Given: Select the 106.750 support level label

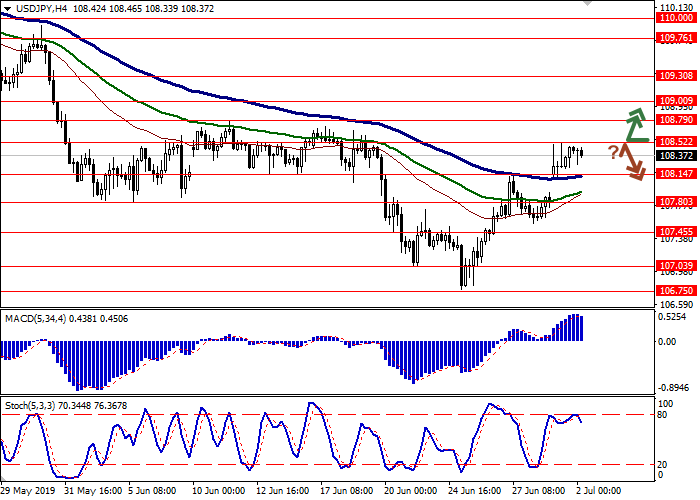Looking at the screenshot, I should [x=675, y=291].
